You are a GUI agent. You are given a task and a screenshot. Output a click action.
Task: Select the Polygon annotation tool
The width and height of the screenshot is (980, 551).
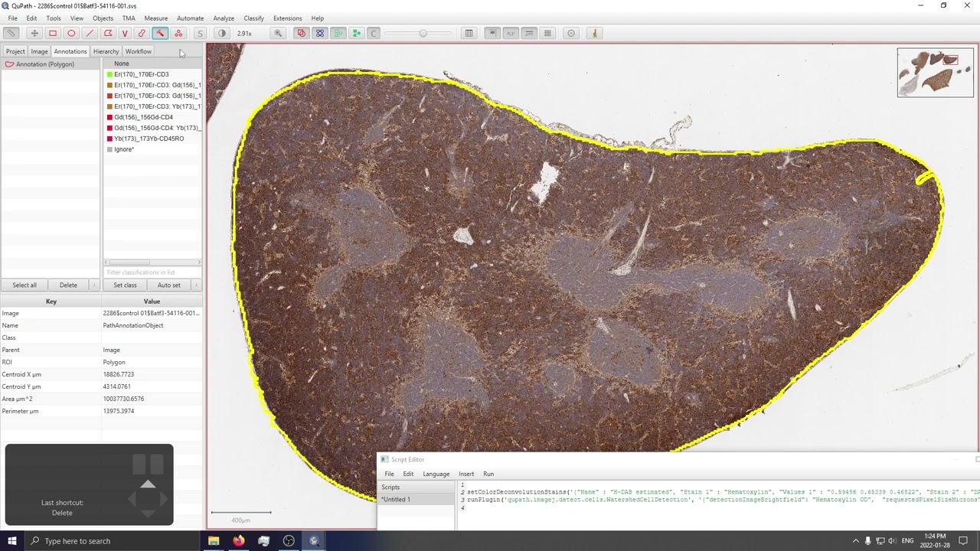108,33
